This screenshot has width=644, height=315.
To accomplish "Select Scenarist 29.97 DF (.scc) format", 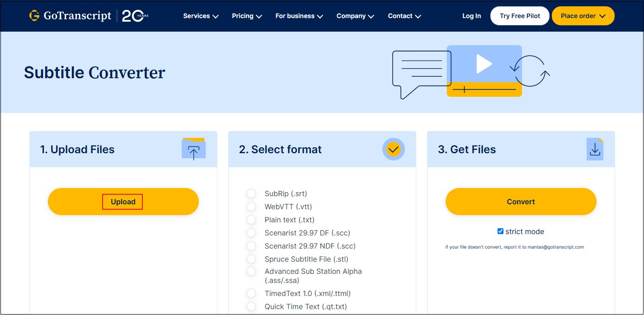I will [x=251, y=232].
